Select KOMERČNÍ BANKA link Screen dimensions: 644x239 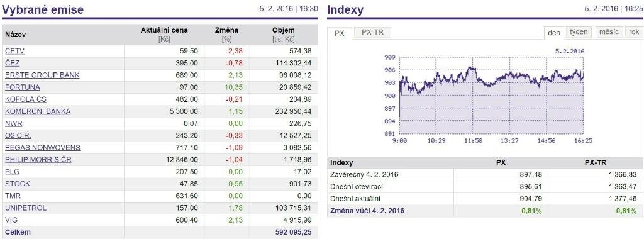pyautogui.click(x=38, y=111)
